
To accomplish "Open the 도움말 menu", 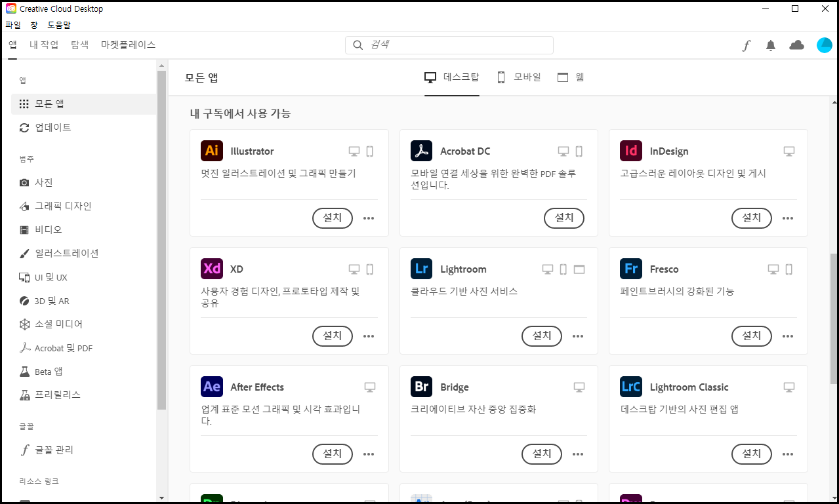I will tap(59, 25).
